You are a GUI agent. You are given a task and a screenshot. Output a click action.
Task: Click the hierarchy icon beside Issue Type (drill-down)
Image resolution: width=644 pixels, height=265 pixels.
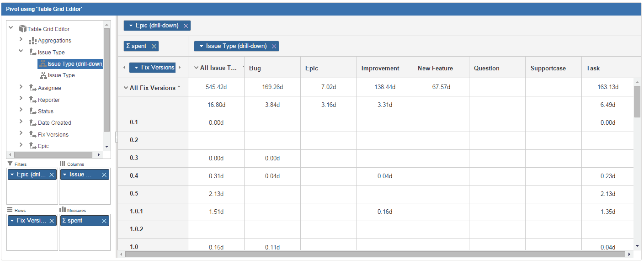coord(42,64)
